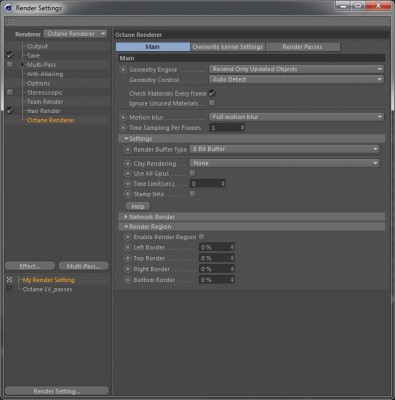Minimize the Render Settings window
Viewport: 395px width, 400px height.
[343, 6]
